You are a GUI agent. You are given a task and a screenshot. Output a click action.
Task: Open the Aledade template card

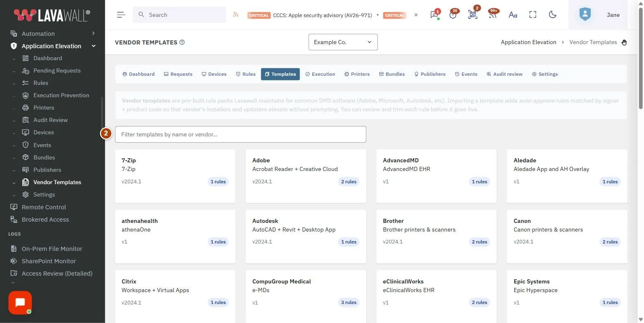point(567,176)
